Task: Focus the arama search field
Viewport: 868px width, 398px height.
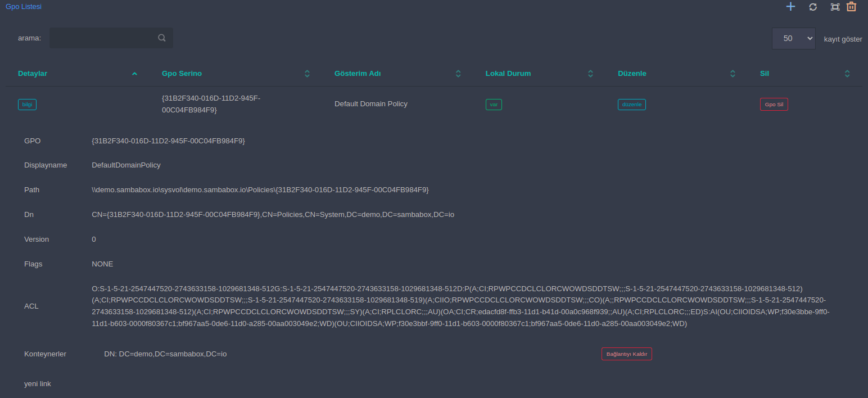Action: click(111, 38)
